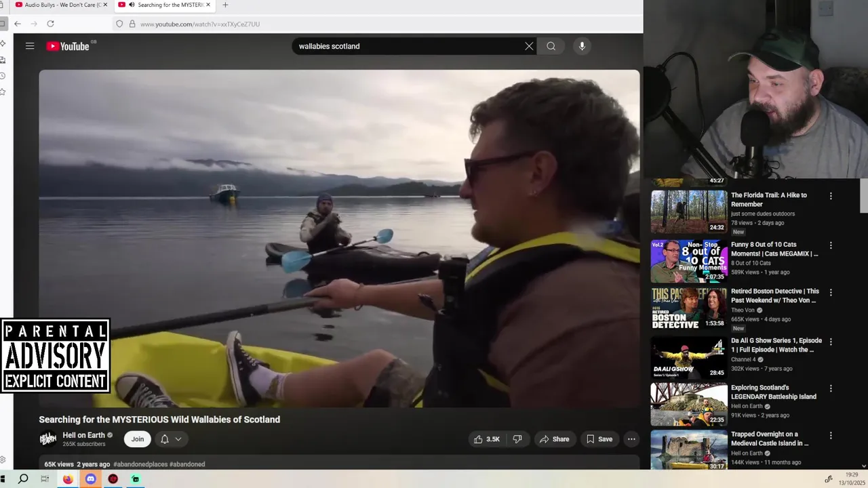Open The Florida Trail title link
Screen dimensions: 868x488
(769, 199)
